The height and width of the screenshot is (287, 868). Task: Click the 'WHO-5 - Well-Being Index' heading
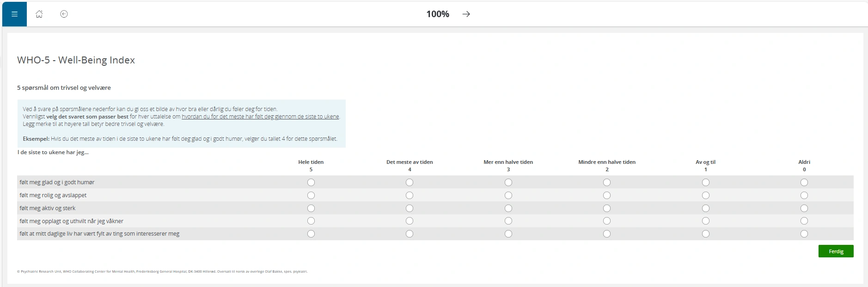[x=76, y=60]
